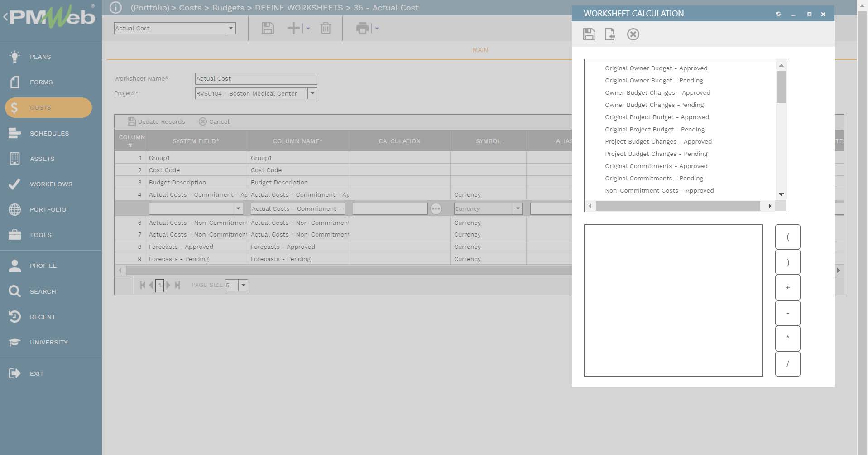Insert minus operator
Image resolution: width=868 pixels, height=455 pixels.
[787, 313]
